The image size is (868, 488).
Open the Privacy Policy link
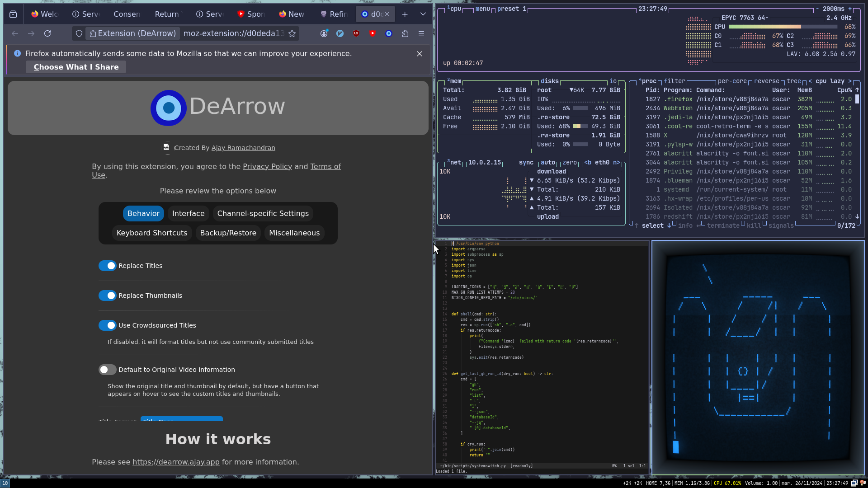click(267, 167)
